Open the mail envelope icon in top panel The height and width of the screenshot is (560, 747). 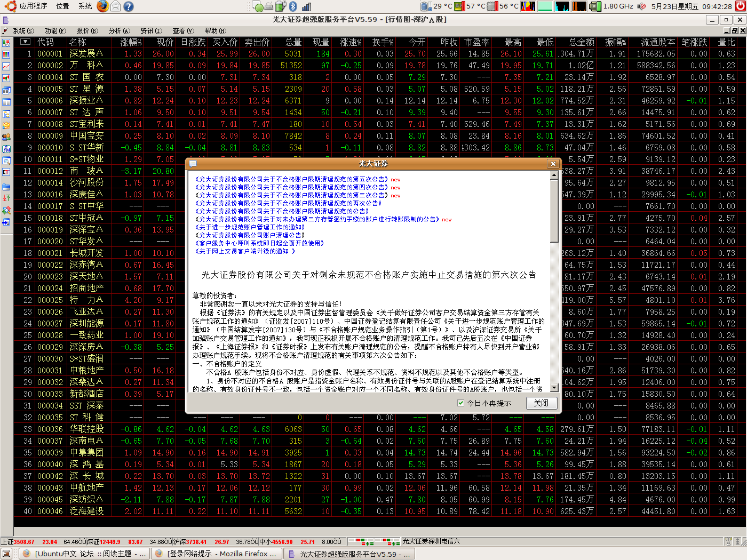point(115,6)
